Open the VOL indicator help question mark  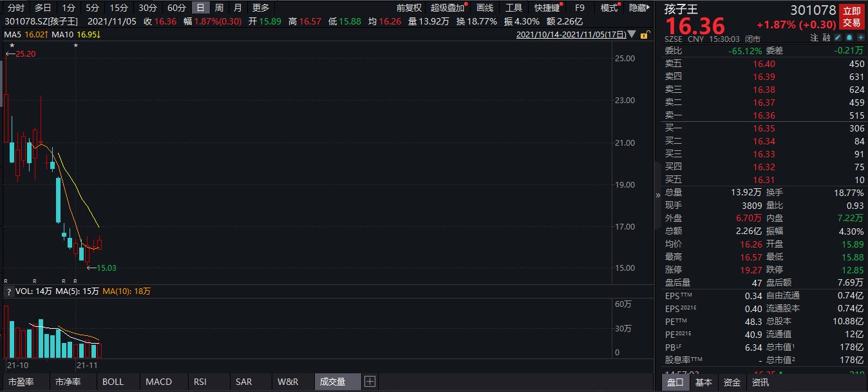(8, 292)
